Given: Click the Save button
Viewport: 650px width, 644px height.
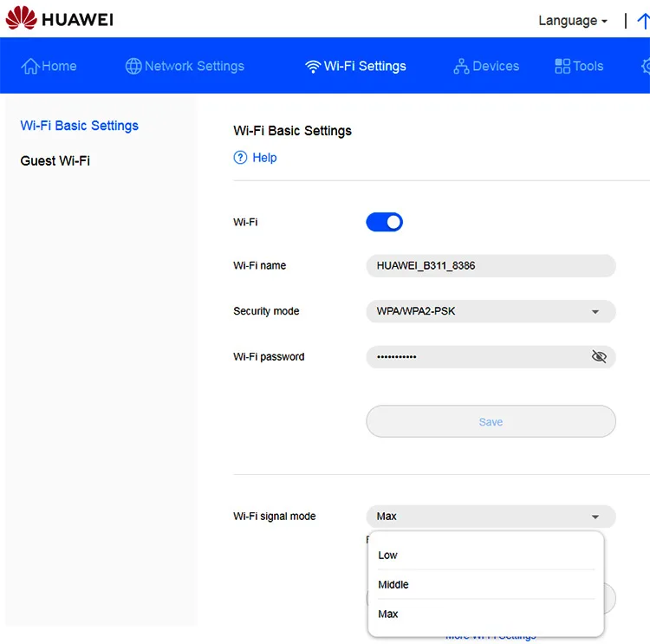Looking at the screenshot, I should pyautogui.click(x=491, y=422).
